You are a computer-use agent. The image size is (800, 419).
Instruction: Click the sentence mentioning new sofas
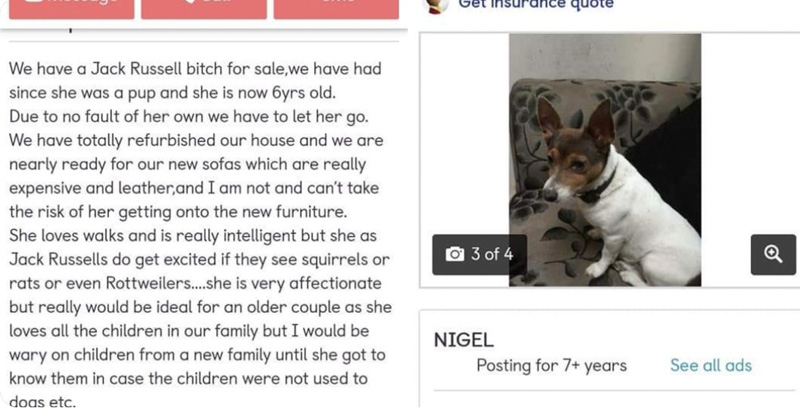185,164
